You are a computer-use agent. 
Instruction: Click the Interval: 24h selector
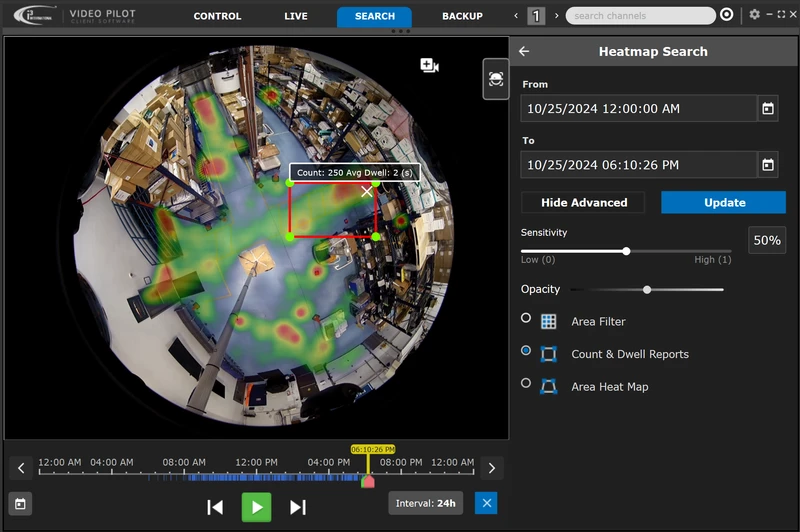425,503
